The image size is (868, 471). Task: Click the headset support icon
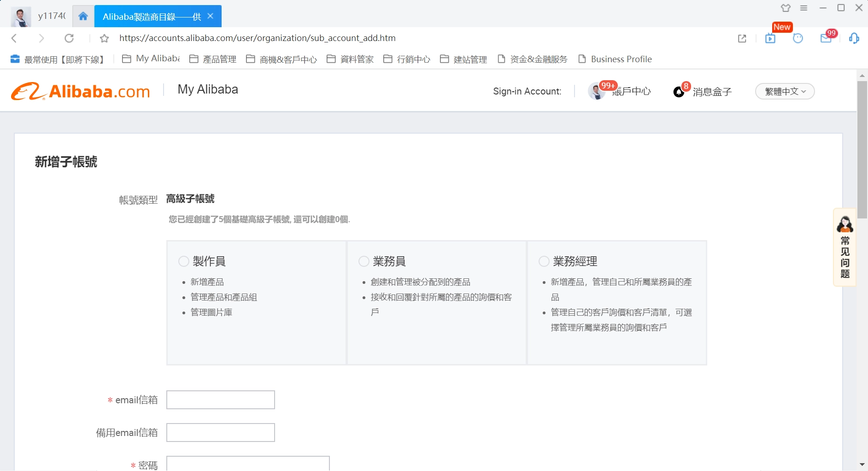[854, 39]
